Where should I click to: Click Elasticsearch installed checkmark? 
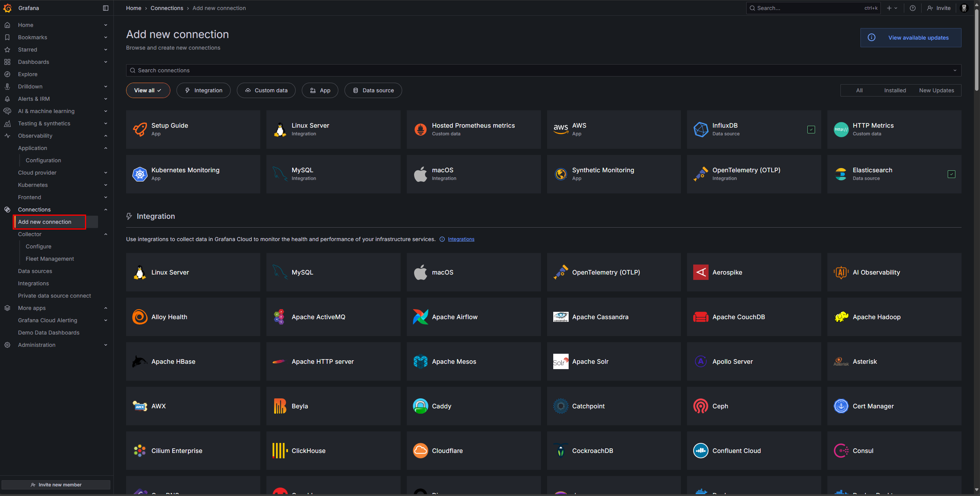(952, 174)
